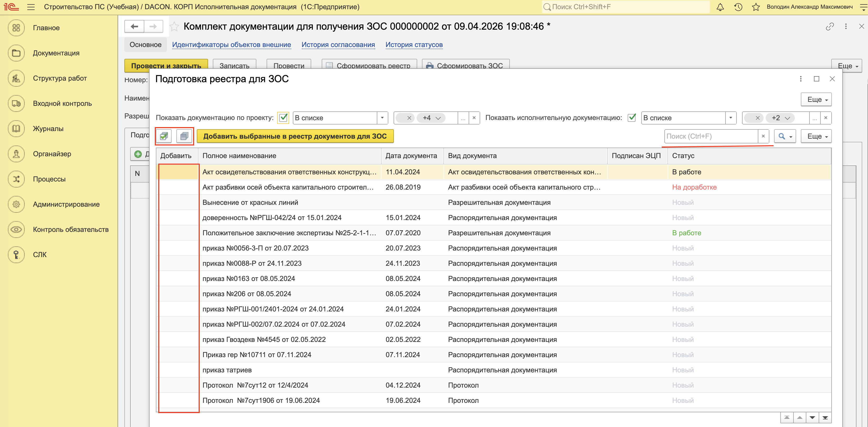Go back with left arrow button
This screenshot has width=868, height=427.
click(134, 27)
